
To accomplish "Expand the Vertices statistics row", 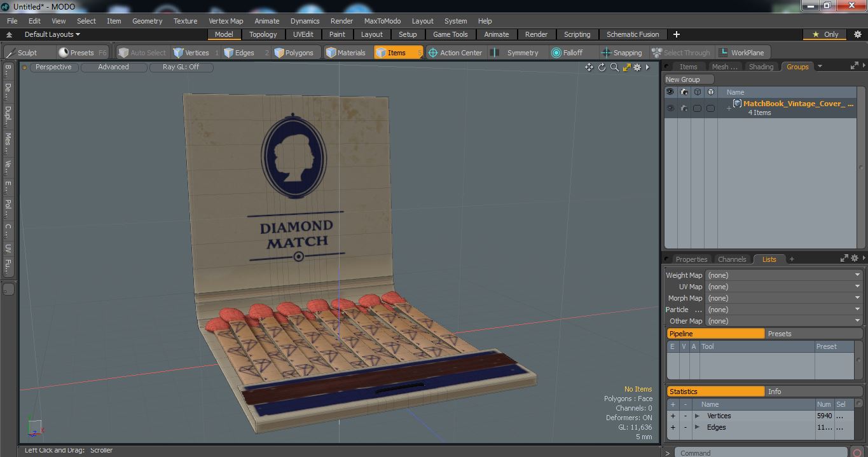I will tap(697, 416).
